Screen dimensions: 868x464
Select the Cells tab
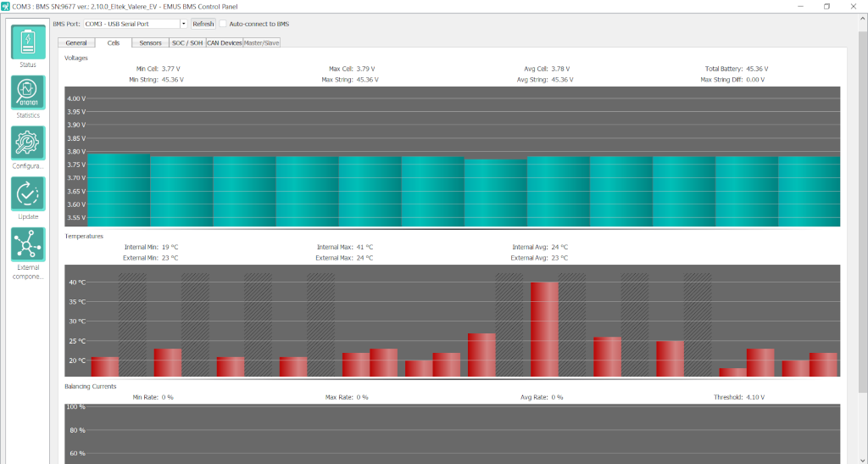tap(114, 42)
